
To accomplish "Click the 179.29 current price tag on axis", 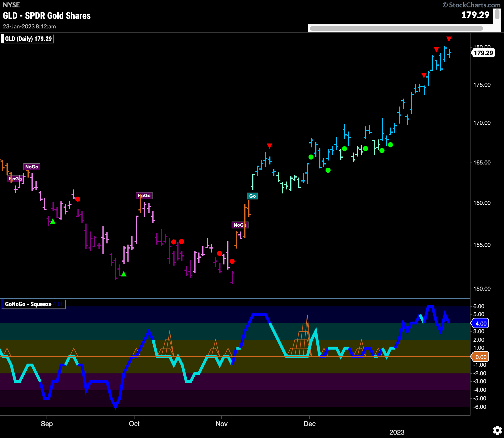I will (483, 53).
